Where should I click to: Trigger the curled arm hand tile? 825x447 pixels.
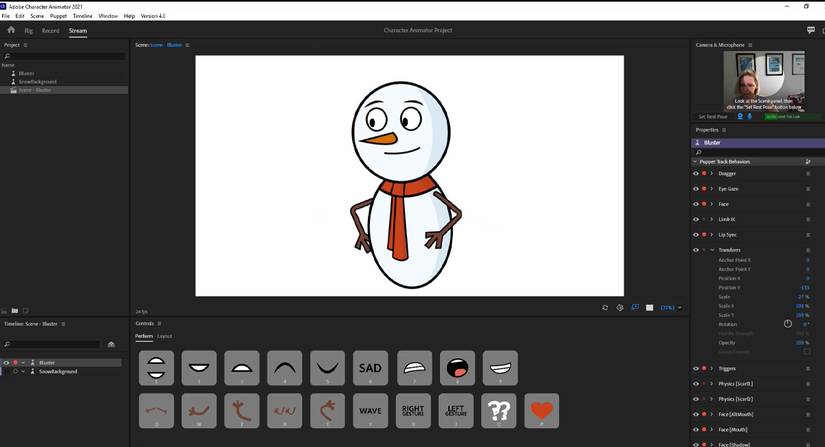(x=327, y=411)
